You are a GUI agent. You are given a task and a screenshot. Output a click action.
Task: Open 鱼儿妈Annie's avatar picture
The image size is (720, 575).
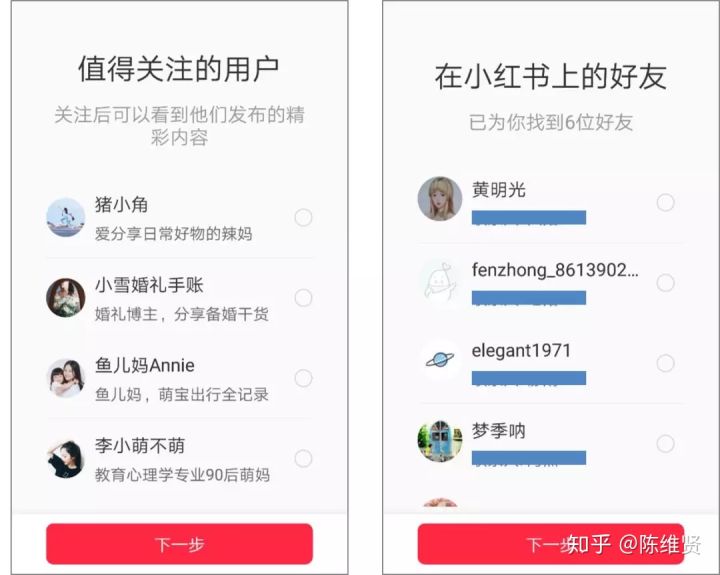pyautogui.click(x=66, y=378)
